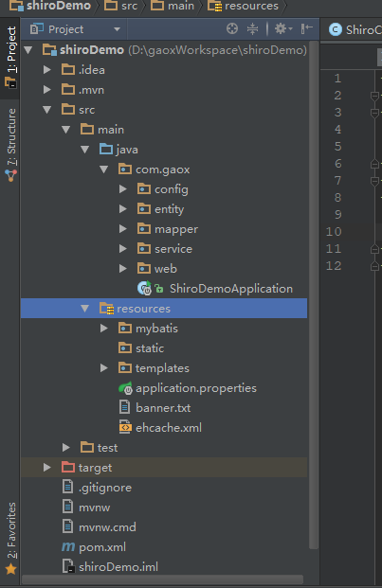Click main in the breadcrumb bar

(x=173, y=6)
